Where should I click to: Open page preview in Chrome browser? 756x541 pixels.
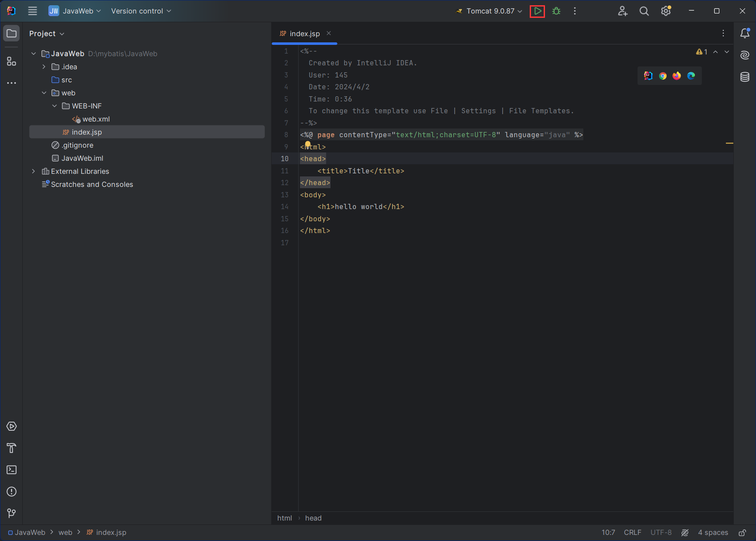(663, 76)
